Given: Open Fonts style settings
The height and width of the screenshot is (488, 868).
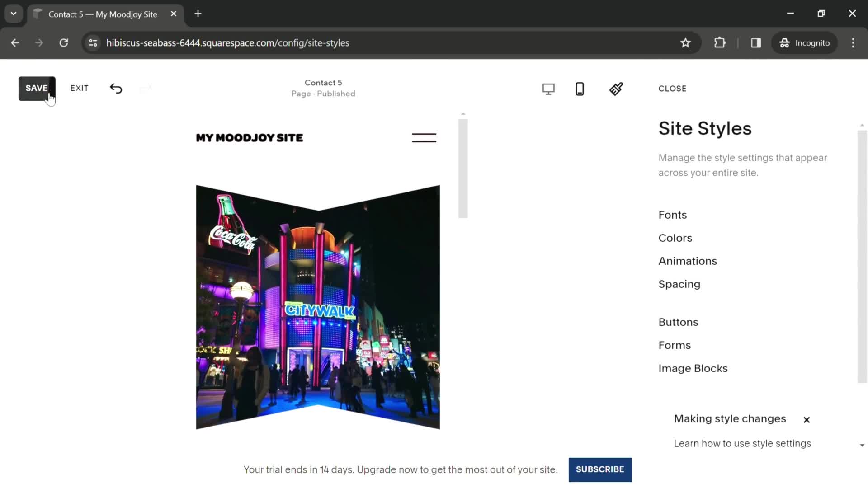Looking at the screenshot, I should coord(672,215).
